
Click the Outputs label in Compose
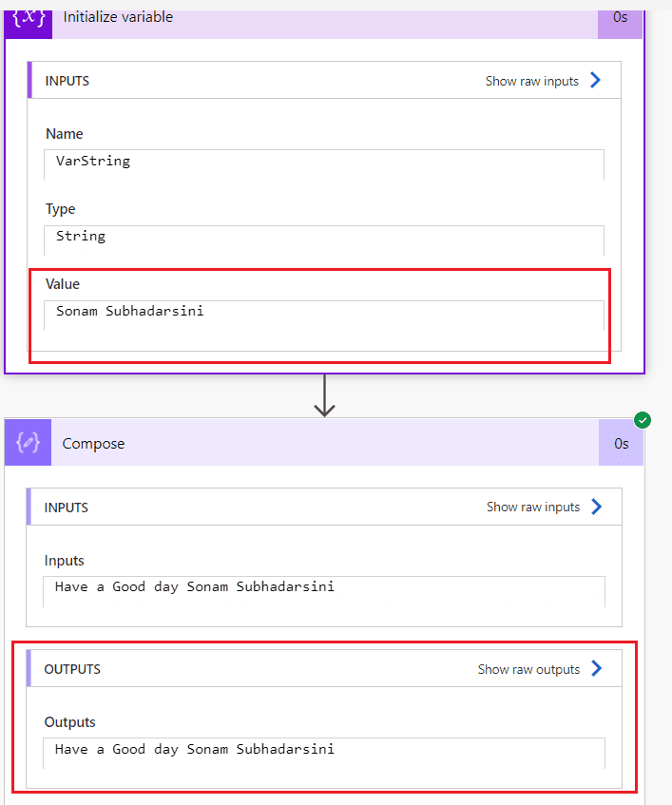(x=69, y=722)
